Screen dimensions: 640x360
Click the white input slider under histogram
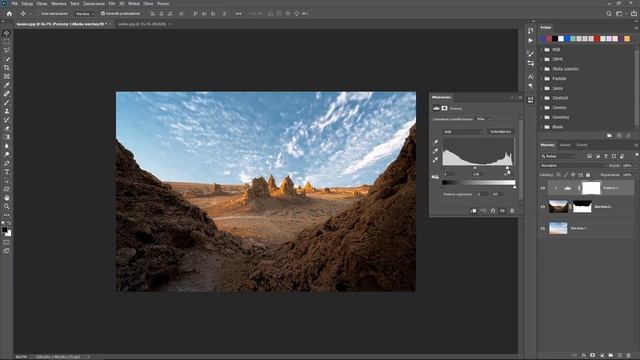point(507,168)
